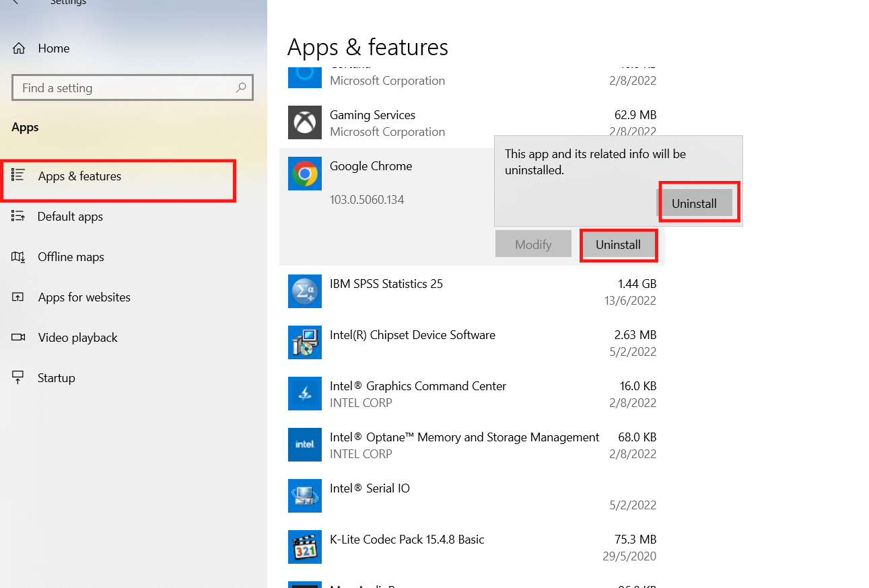Select Intel(R) Chipset Device Software entry

(x=413, y=335)
